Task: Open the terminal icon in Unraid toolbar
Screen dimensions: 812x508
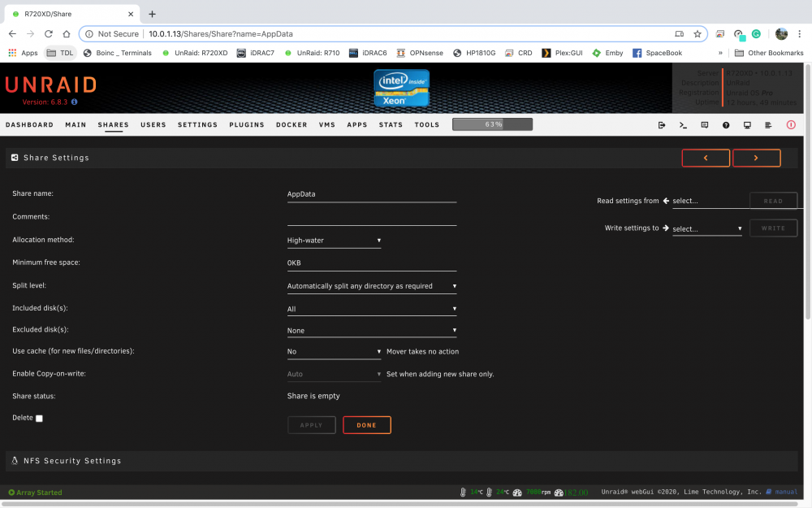Action: click(x=683, y=125)
